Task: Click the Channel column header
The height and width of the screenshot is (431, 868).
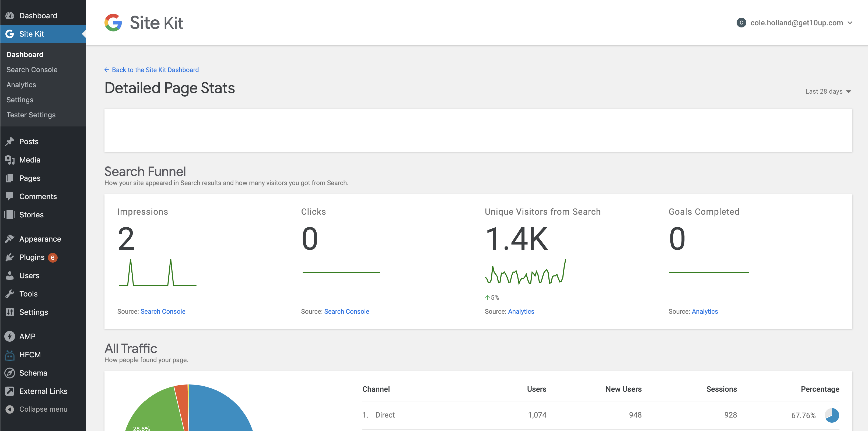Action: [376, 389]
